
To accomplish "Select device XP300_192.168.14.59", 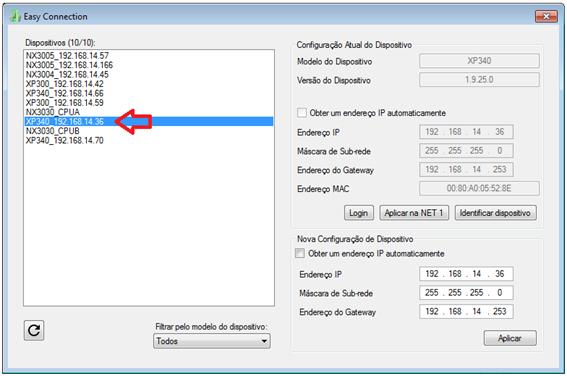I will click(x=149, y=103).
